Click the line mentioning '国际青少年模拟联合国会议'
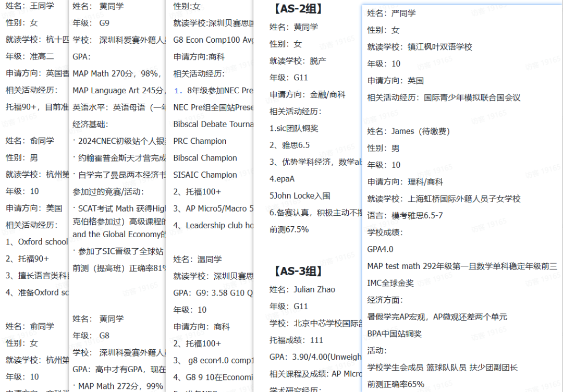The width and height of the screenshot is (563, 392). pyautogui.click(x=444, y=97)
